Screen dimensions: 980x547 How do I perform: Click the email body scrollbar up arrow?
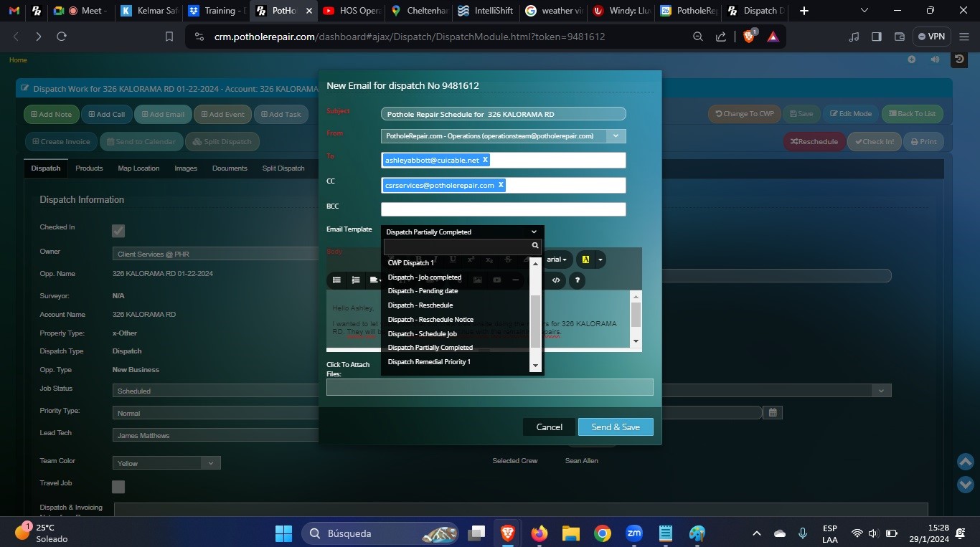tap(636, 296)
